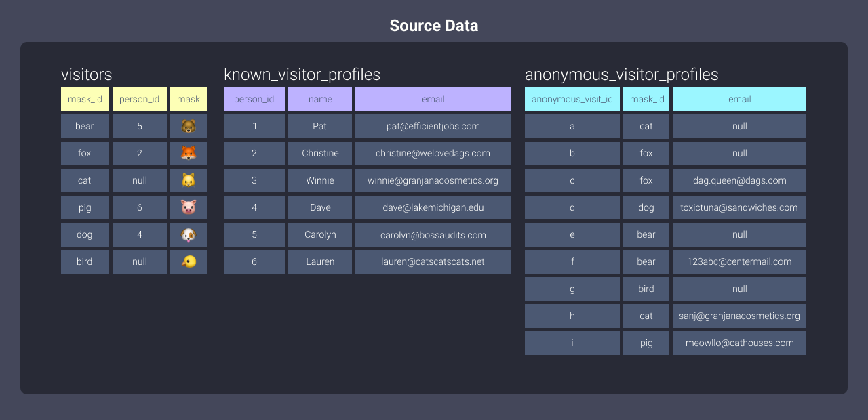868x420 pixels.
Task: Select the bird mask emoji icon
Action: (x=188, y=261)
